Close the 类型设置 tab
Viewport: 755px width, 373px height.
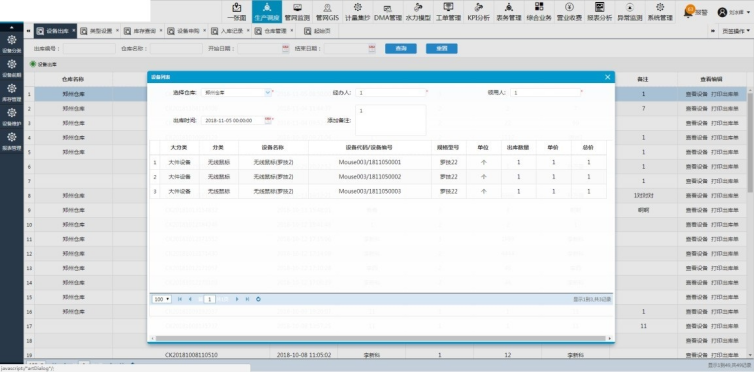pos(117,30)
